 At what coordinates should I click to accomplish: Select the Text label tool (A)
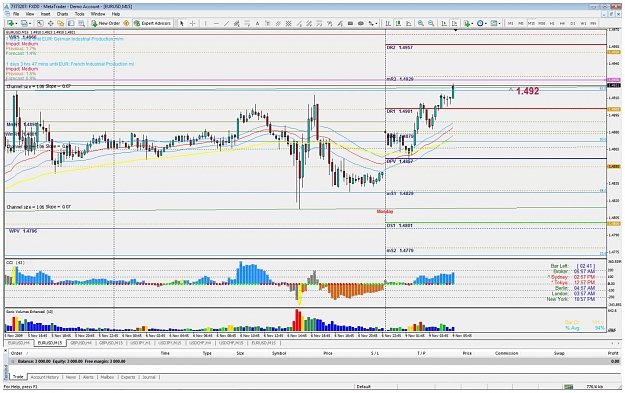tap(257, 23)
